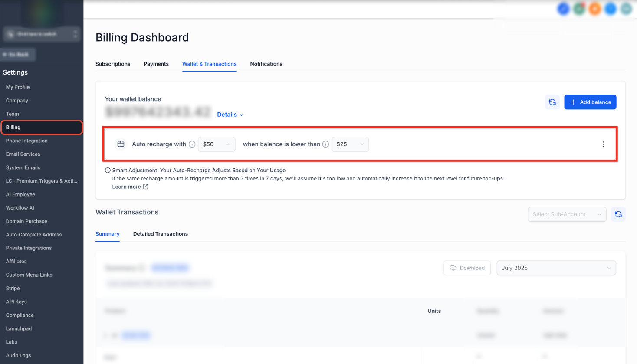Viewport: 637px width, 364px height.
Task: Open the July 2025 month dropdown
Action: tap(556, 268)
